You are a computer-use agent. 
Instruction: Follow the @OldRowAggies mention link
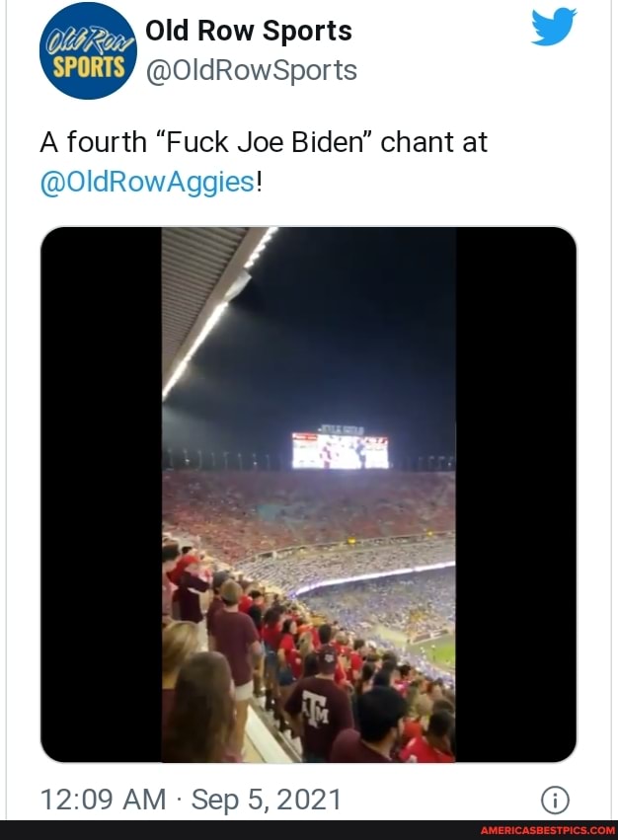click(146, 183)
